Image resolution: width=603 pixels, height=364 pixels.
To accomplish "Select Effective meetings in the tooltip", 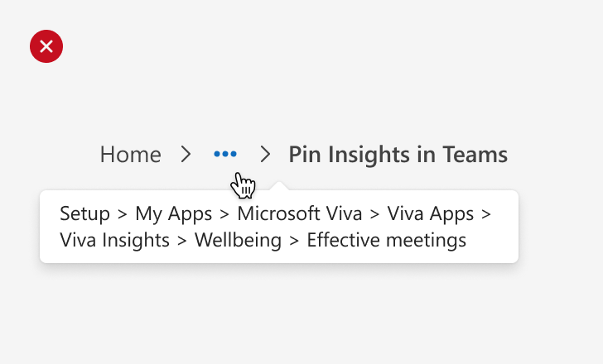I will (x=387, y=241).
